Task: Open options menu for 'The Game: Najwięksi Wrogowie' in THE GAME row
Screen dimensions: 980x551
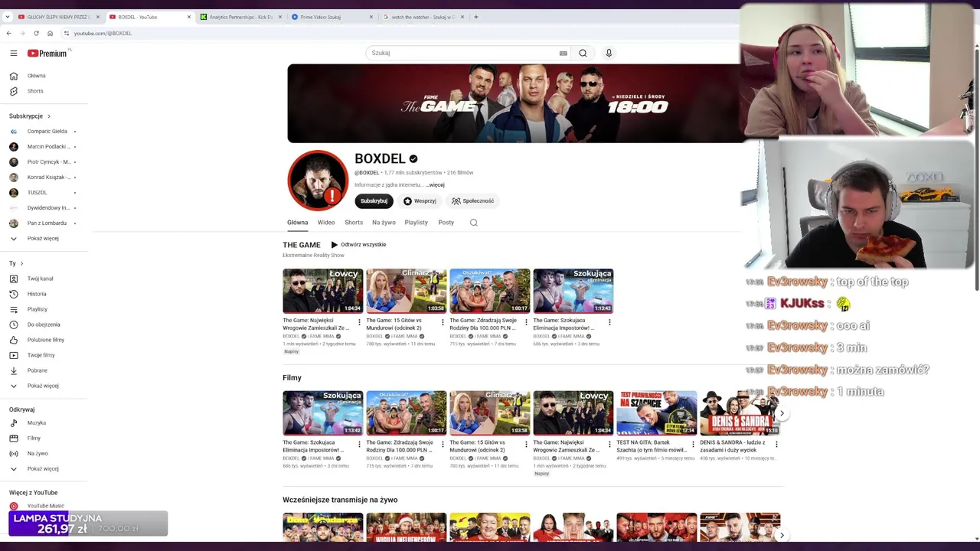Action: pos(359,322)
